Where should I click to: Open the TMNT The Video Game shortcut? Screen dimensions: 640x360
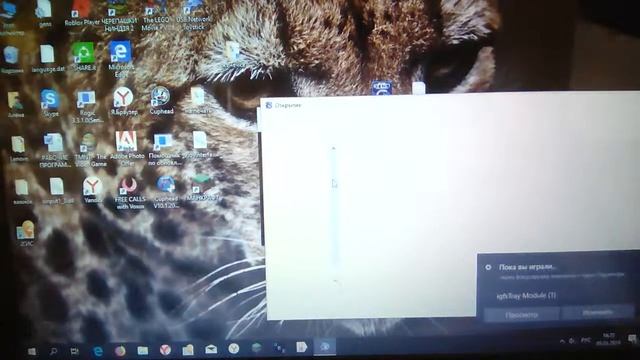point(90,149)
